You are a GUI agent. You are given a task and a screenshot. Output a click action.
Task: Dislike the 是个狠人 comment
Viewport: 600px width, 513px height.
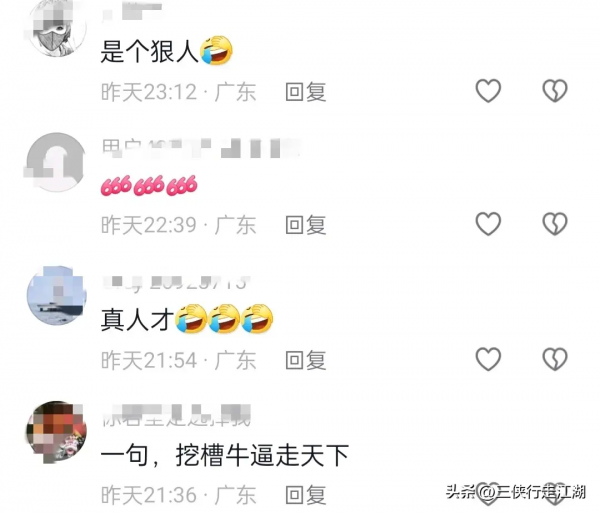pyautogui.click(x=555, y=91)
